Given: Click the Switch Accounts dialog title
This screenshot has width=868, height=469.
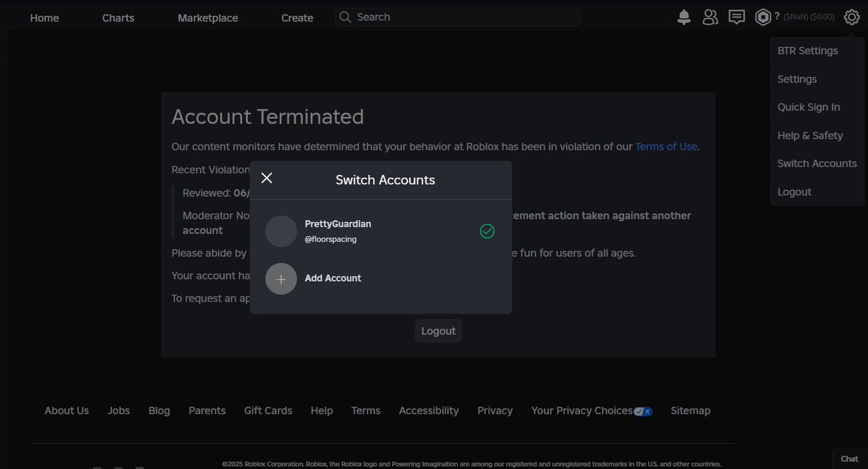Looking at the screenshot, I should click(x=386, y=180).
